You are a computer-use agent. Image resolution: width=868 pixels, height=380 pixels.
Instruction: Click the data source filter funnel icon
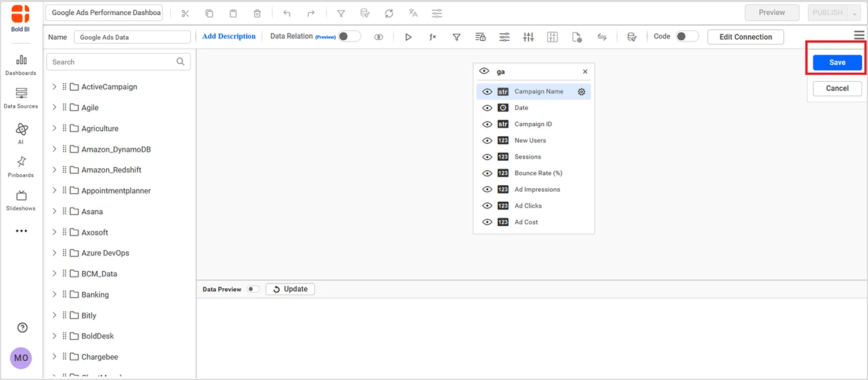(457, 37)
